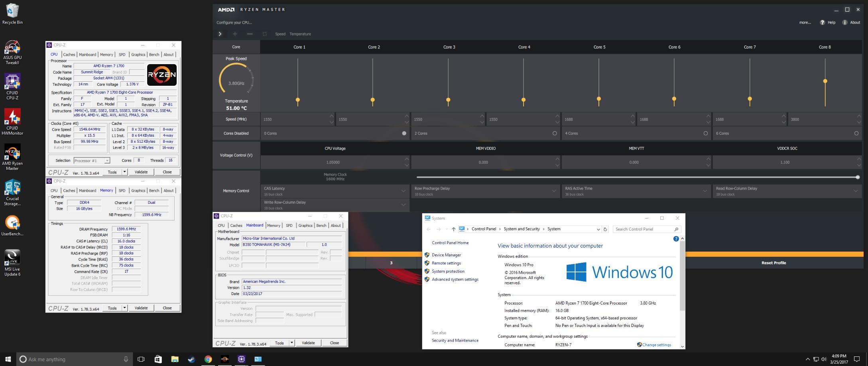Click profile 3 tab in Ryzen Master
This screenshot has height=366, width=868.
pos(391,263)
